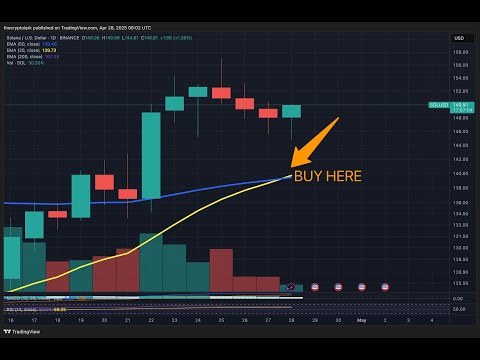Image resolution: width=480 pixels, height=360 pixels.
Task: Open the US economic event flag at May
Action: (x=361, y=287)
